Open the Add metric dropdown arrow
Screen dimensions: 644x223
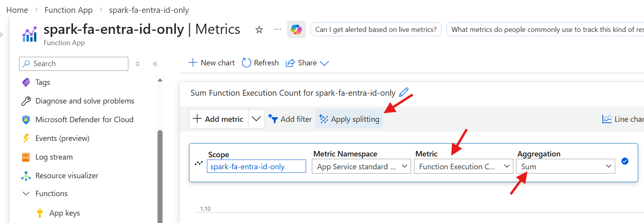point(256,119)
